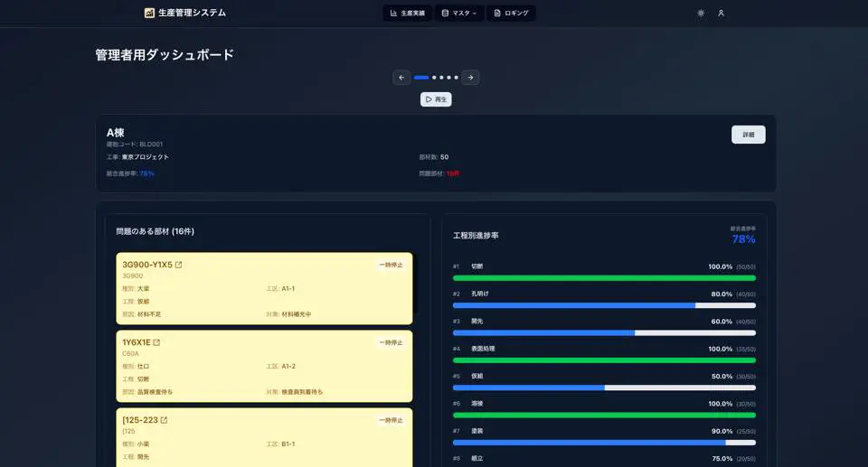Image resolution: width=868 pixels, height=467 pixels.
Task: Open the user account icon
Action: pyautogui.click(x=721, y=14)
